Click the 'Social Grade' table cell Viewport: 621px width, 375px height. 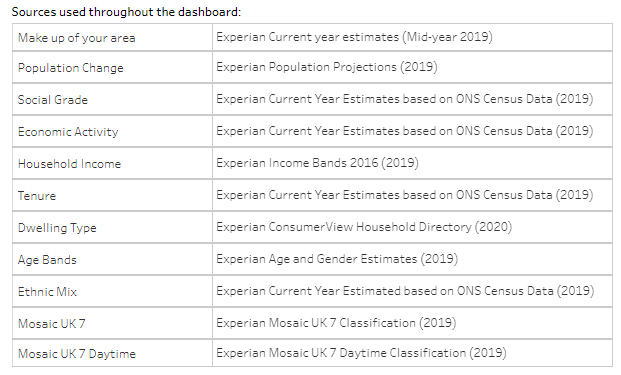pyautogui.click(x=112, y=100)
